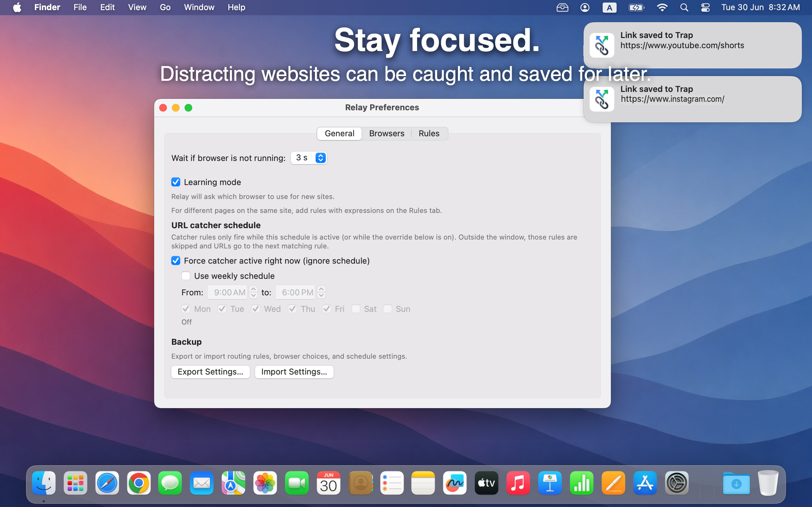This screenshot has height=507, width=812.
Task: Launch Safari from the Dock
Action: (107, 483)
